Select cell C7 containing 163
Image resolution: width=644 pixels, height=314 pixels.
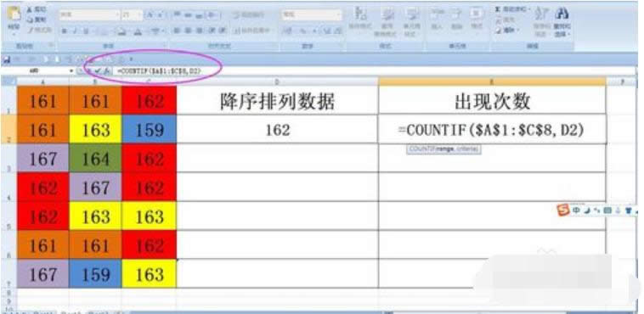[149, 274]
